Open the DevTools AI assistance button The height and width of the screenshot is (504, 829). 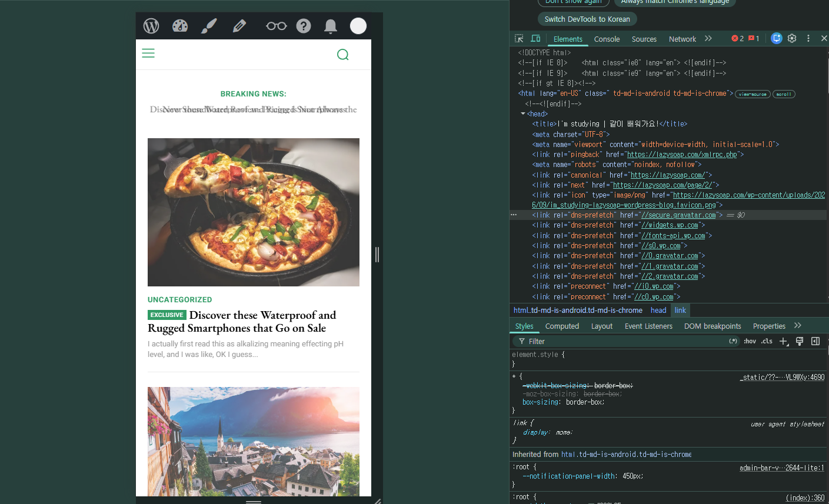pyautogui.click(x=777, y=38)
